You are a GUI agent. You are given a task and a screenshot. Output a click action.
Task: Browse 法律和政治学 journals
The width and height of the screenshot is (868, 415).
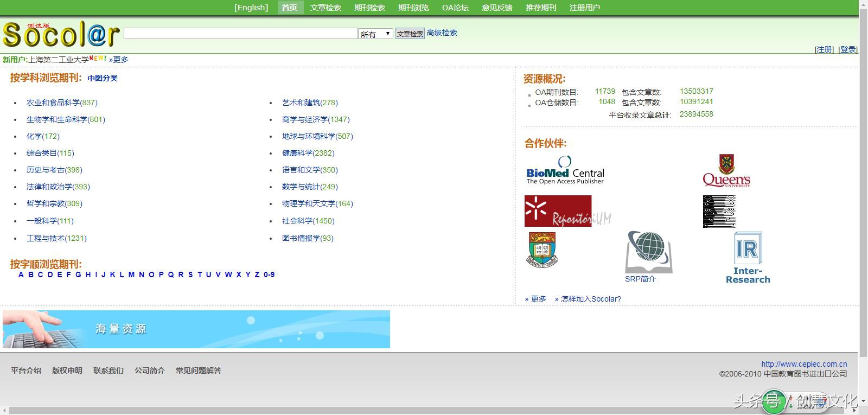(58, 187)
